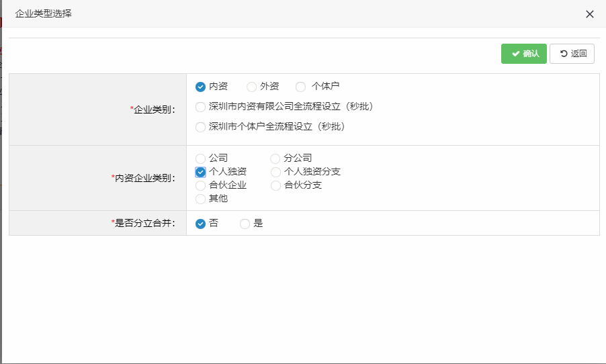The height and width of the screenshot is (364, 606).
Task: Click the checkmark icon in 确认 button
Action: point(515,54)
